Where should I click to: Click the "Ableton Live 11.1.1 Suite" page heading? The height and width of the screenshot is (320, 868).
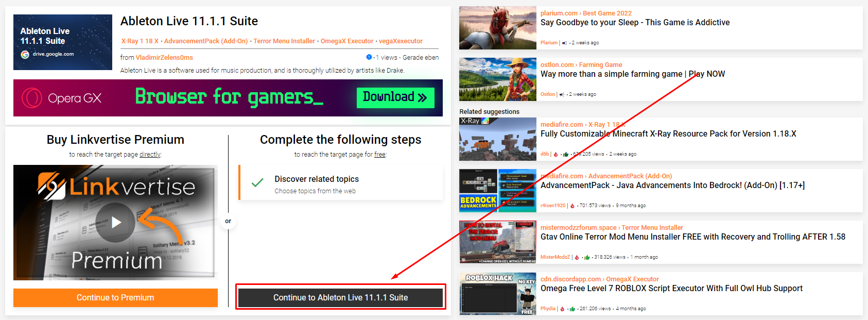[x=189, y=21]
